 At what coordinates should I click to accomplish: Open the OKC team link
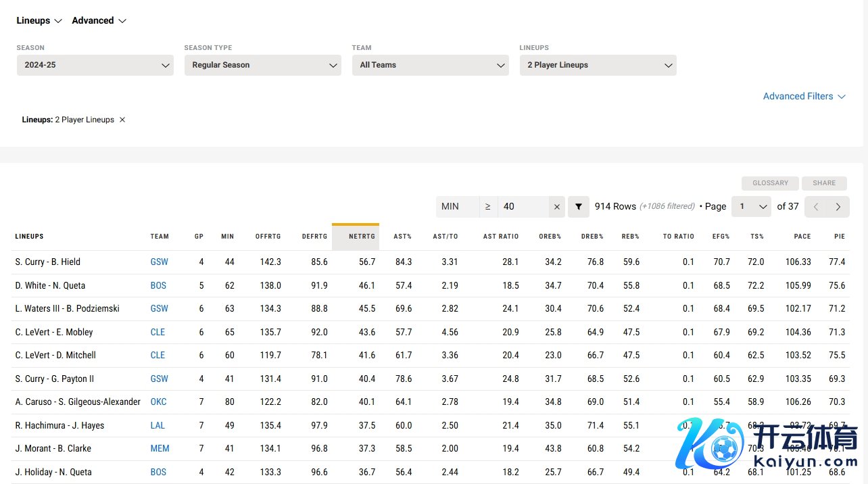click(x=158, y=402)
